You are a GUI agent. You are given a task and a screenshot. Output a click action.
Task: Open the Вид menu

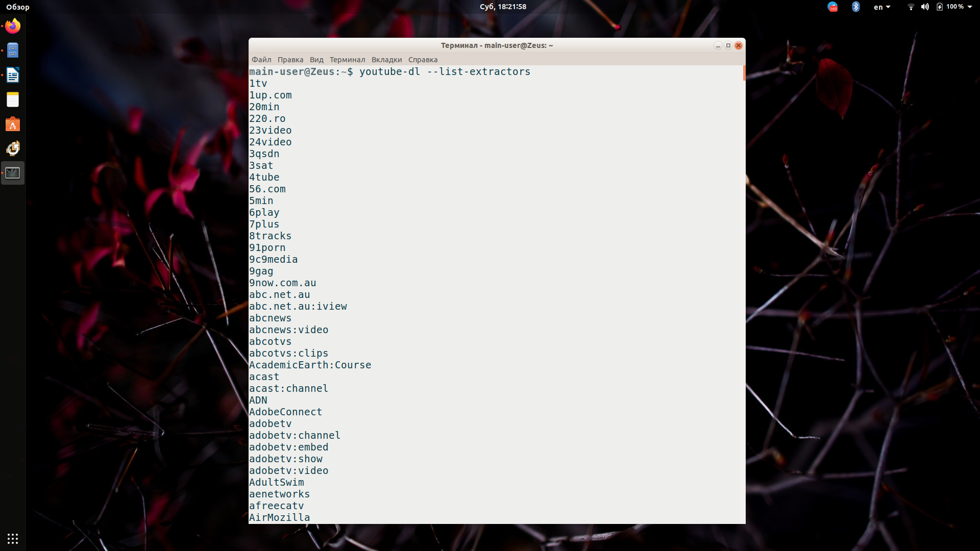[316, 60]
